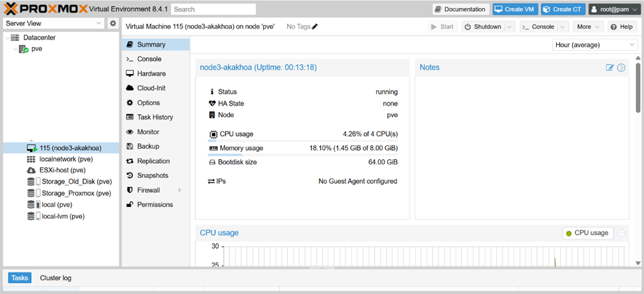The width and height of the screenshot is (644, 294).
Task: Open the Snapshots section
Action: coord(153,176)
